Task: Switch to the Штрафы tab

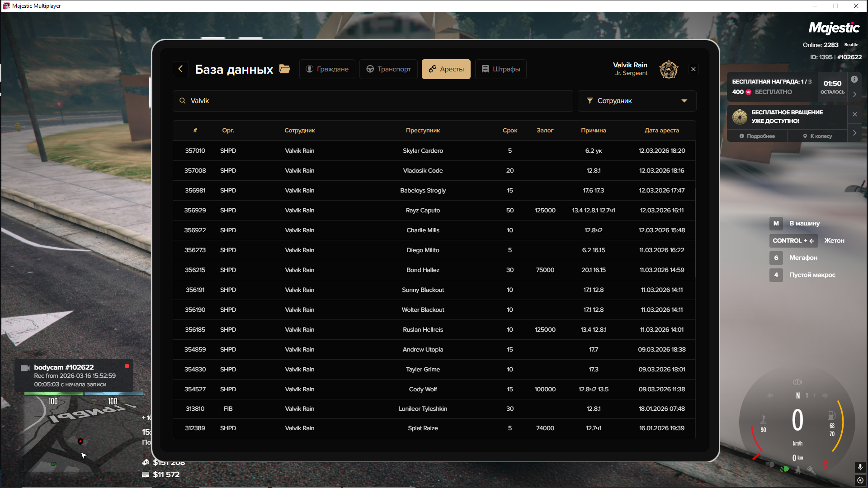Action: click(500, 69)
